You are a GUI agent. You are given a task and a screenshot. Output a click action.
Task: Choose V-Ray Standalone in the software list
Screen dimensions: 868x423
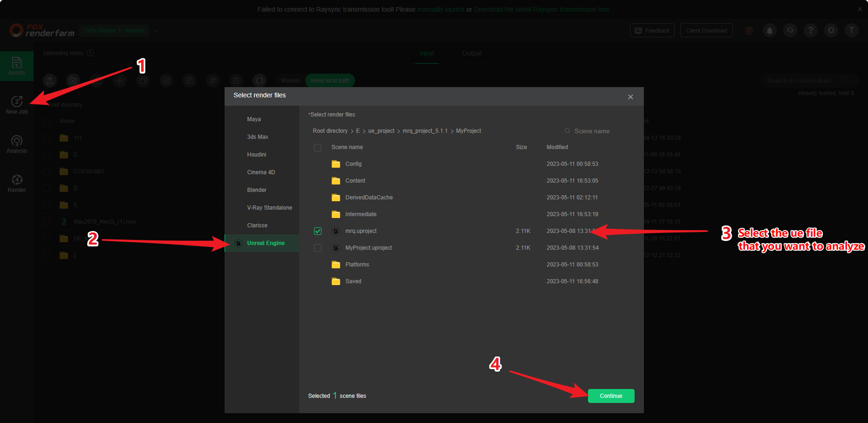[x=262, y=208]
